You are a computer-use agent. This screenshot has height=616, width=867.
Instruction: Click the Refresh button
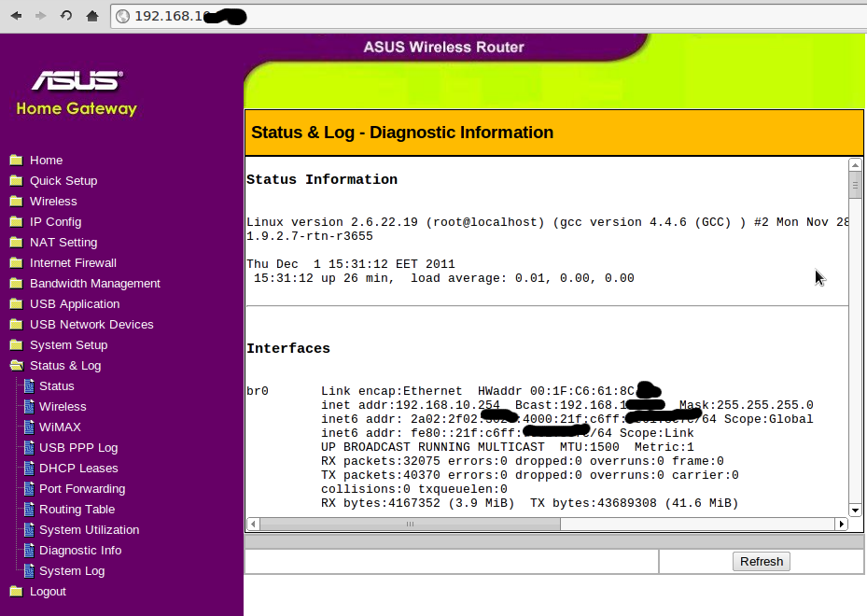762,561
